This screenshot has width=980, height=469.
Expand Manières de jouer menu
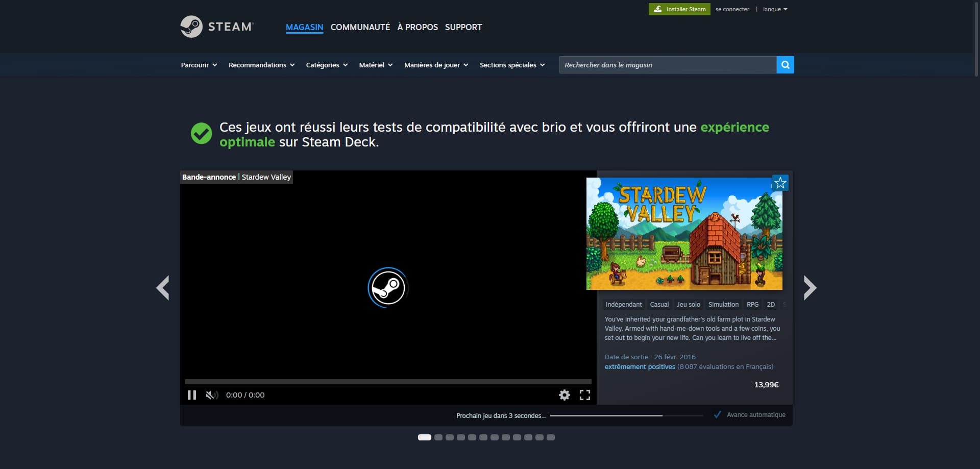click(x=436, y=65)
